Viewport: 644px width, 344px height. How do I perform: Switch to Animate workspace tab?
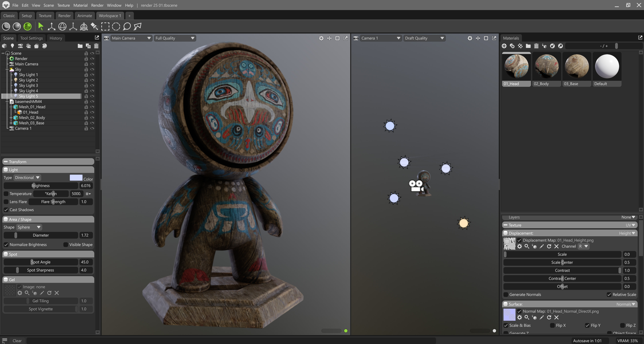click(x=85, y=16)
